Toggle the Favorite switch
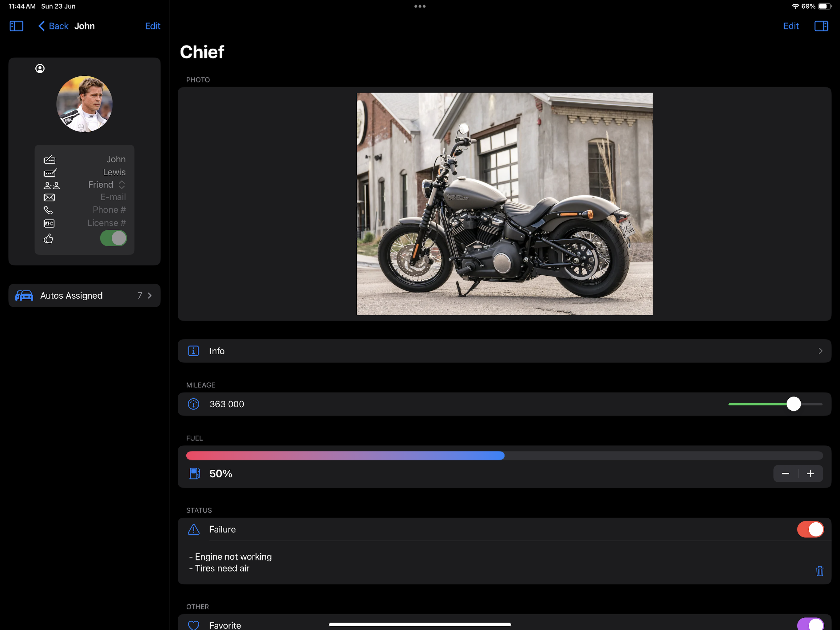 (810, 624)
